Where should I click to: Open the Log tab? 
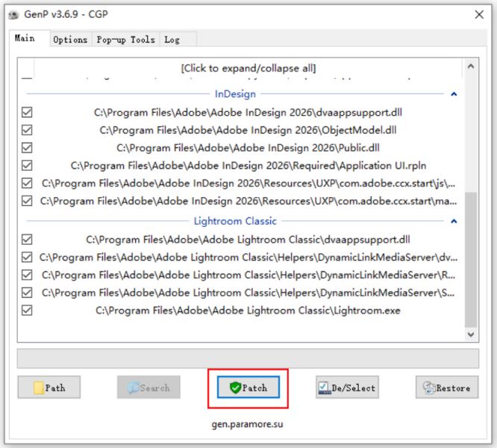pos(172,40)
